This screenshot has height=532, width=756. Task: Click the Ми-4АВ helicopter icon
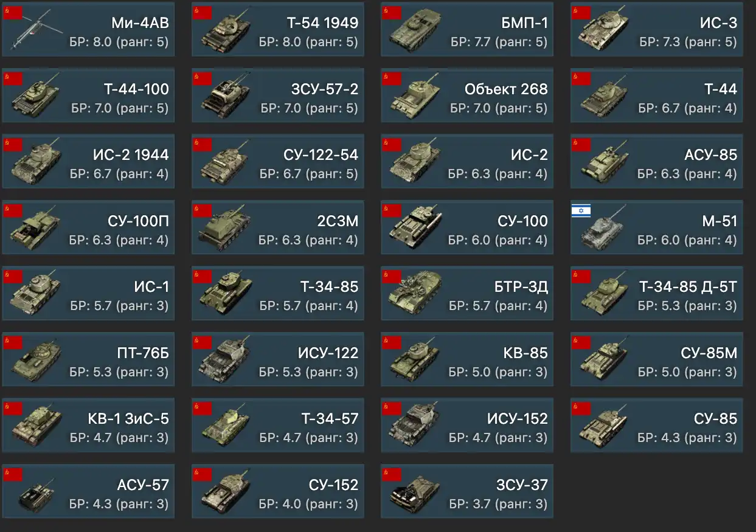click(36, 30)
